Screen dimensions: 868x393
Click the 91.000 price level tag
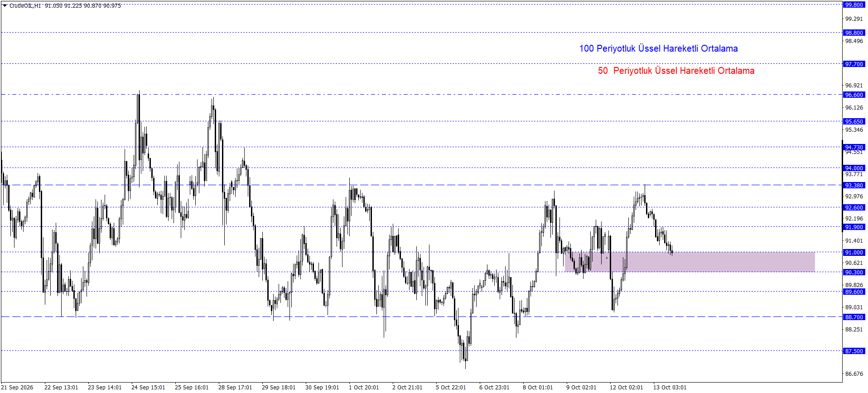[x=854, y=252]
